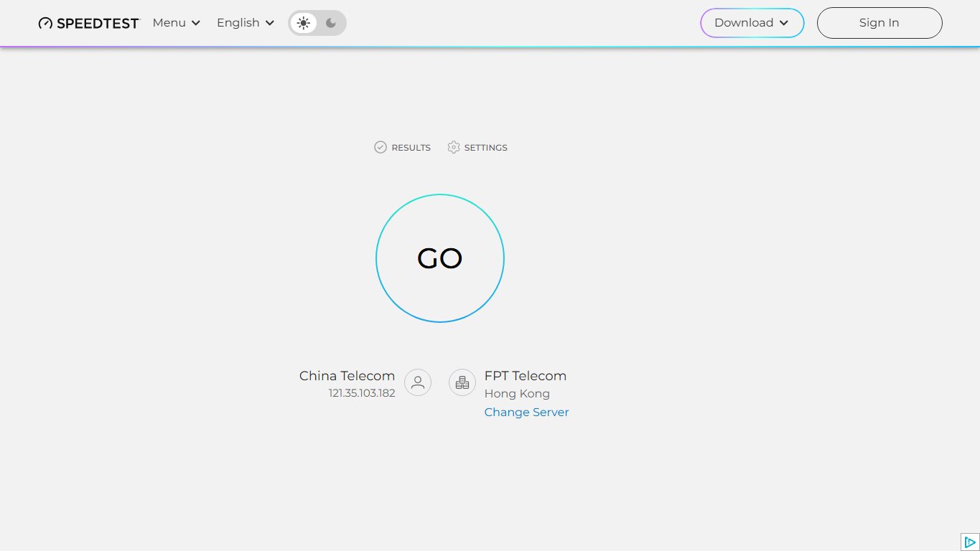This screenshot has height=551, width=980.
Task: Click the ad choices icon
Action: pyautogui.click(x=970, y=542)
